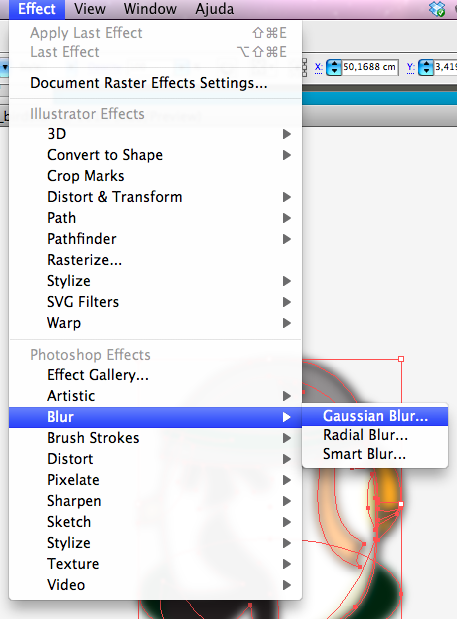This screenshot has height=619, width=457.
Task: Select Gaussian Blur from submenu
Action: coord(375,416)
